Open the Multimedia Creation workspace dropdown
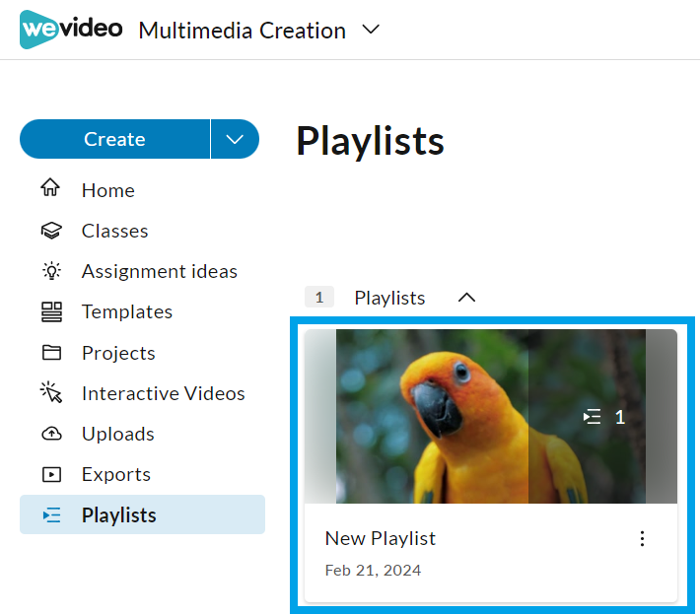 [371, 31]
